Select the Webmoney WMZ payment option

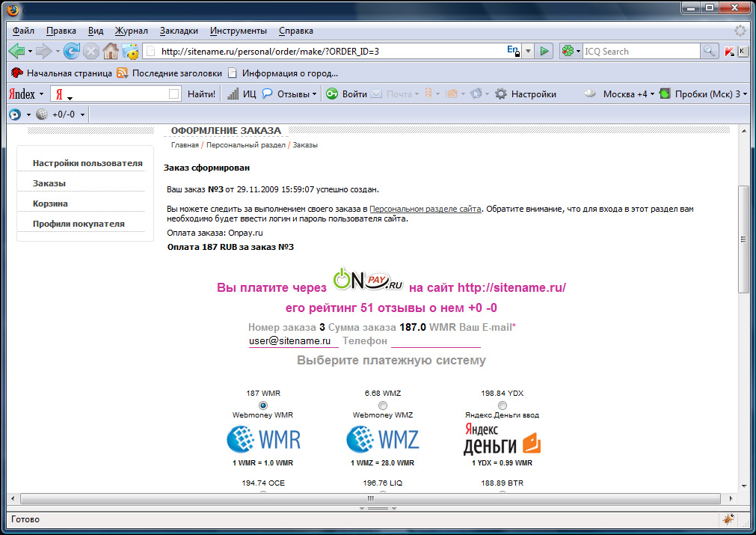pos(382,405)
